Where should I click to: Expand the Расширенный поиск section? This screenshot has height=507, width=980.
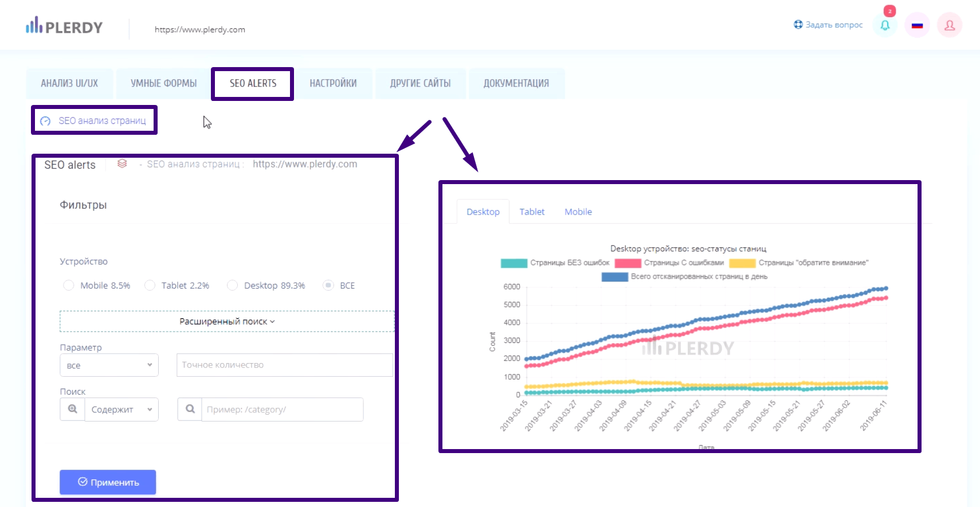click(227, 321)
